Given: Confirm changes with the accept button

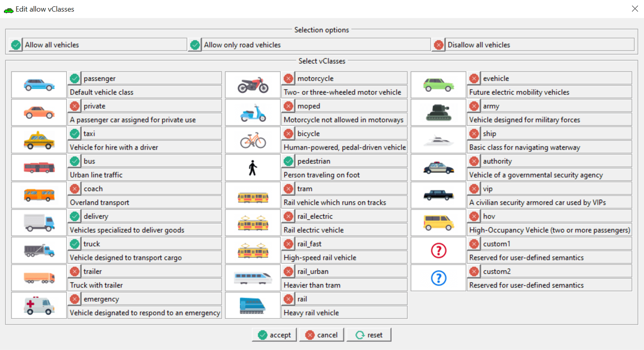Looking at the screenshot, I should coord(274,335).
